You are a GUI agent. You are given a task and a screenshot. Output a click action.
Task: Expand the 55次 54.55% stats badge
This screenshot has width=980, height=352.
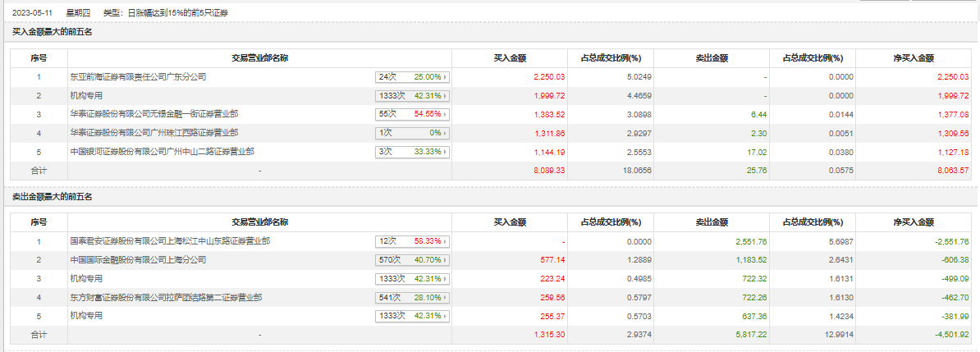[x=413, y=114]
